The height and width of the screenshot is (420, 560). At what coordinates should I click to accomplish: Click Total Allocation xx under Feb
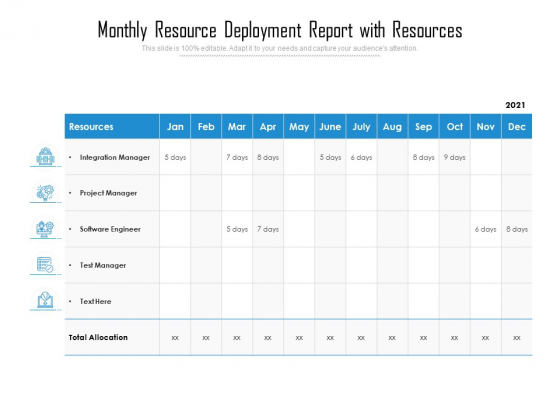[x=206, y=338]
